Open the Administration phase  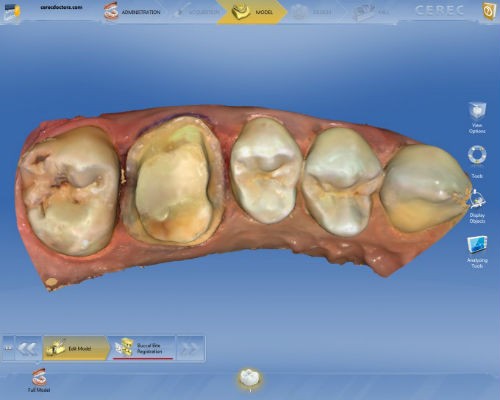point(133,12)
